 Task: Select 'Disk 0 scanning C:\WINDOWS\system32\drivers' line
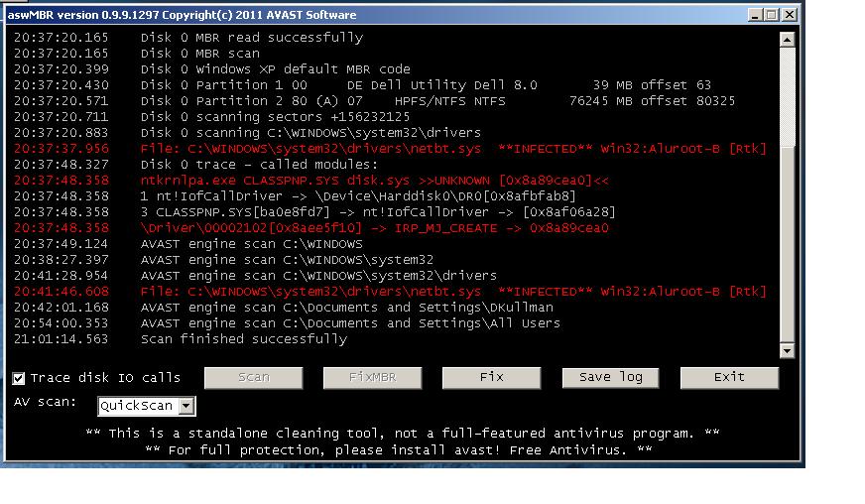tap(247, 133)
